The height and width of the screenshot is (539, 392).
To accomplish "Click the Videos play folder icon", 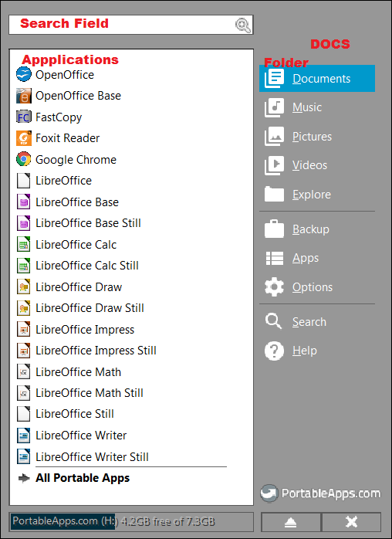I will pyautogui.click(x=274, y=165).
